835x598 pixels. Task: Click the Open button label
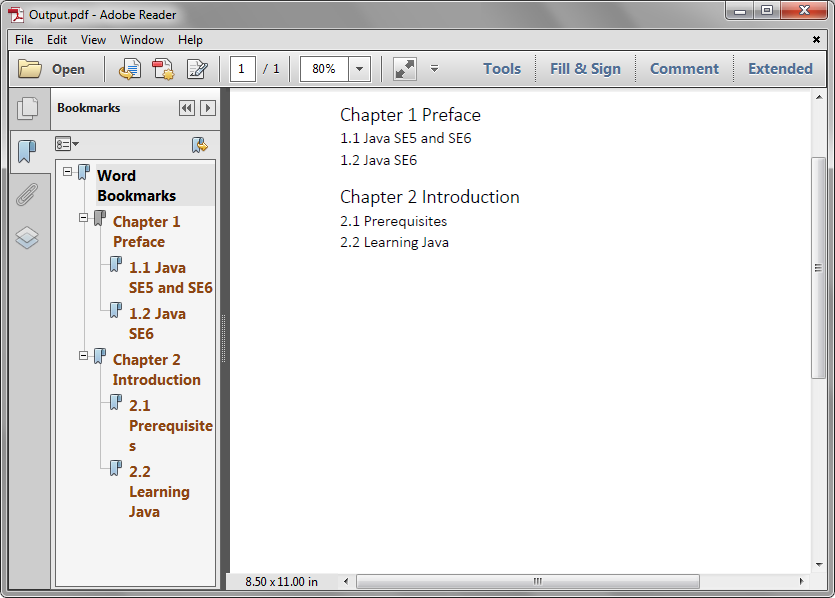point(68,69)
